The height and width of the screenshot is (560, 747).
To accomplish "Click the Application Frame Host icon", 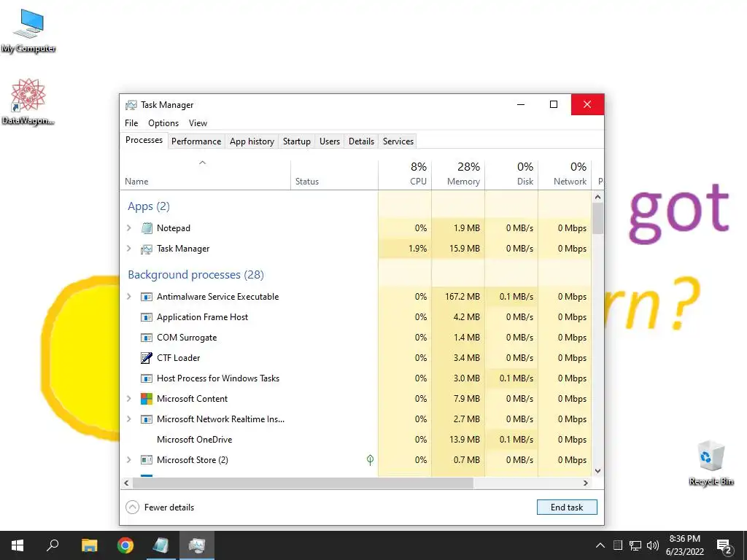I will [x=147, y=317].
